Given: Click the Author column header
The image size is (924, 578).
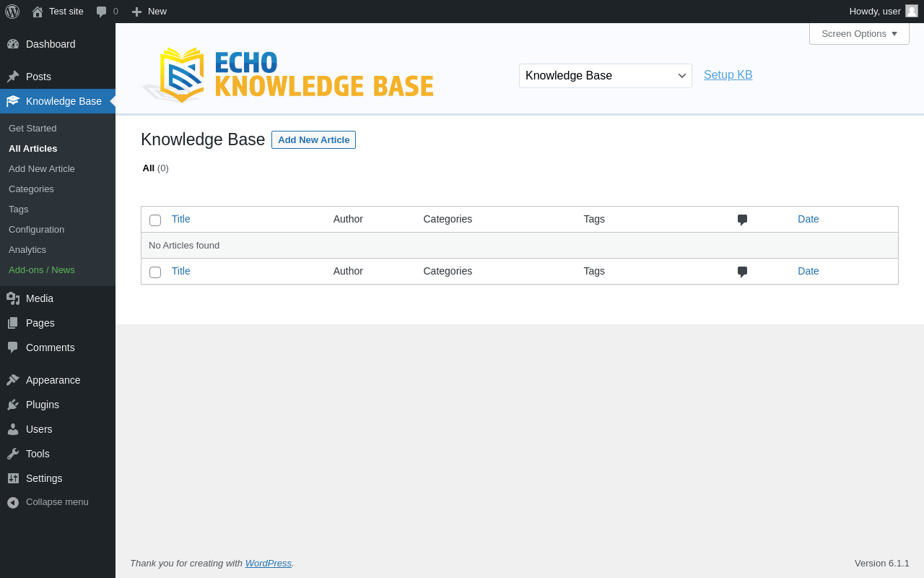Looking at the screenshot, I should point(348,219).
